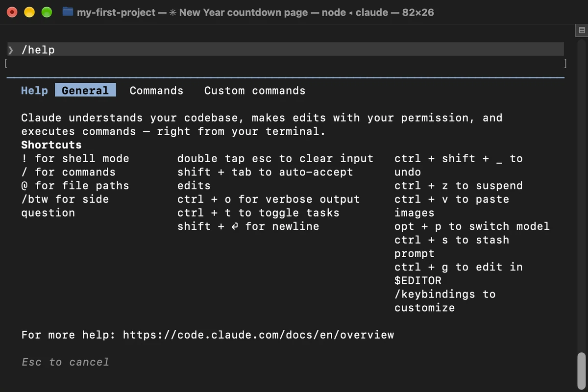Switch to the Commands tab
This screenshot has width=588, height=392.
(x=156, y=91)
